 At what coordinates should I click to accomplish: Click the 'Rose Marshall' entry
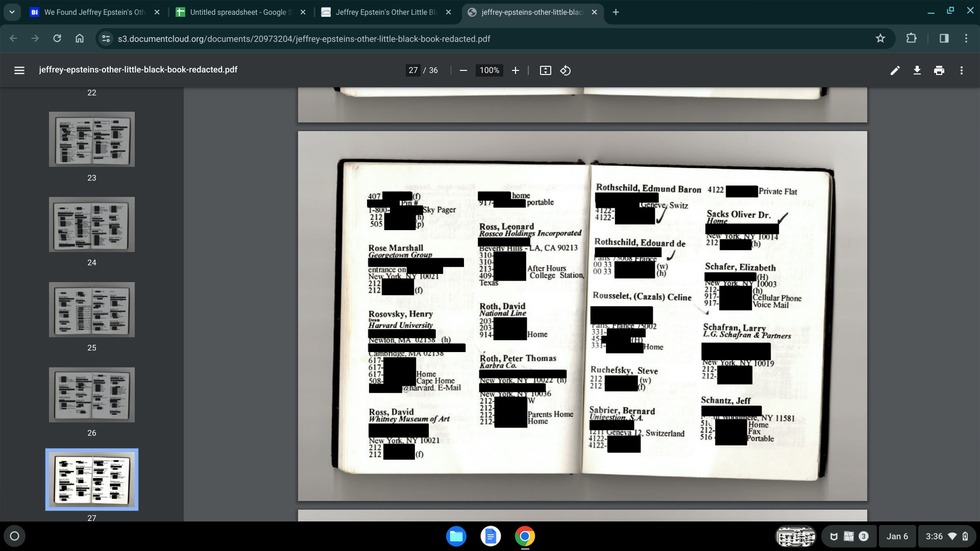click(x=396, y=248)
